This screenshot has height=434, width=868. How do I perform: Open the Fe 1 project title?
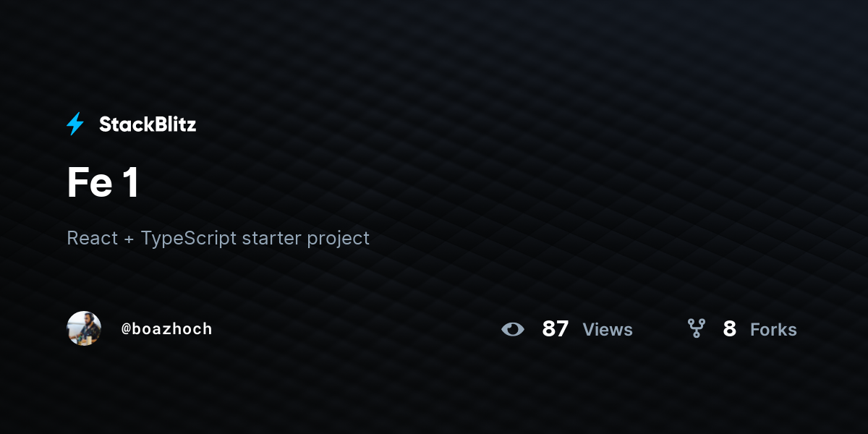103,183
